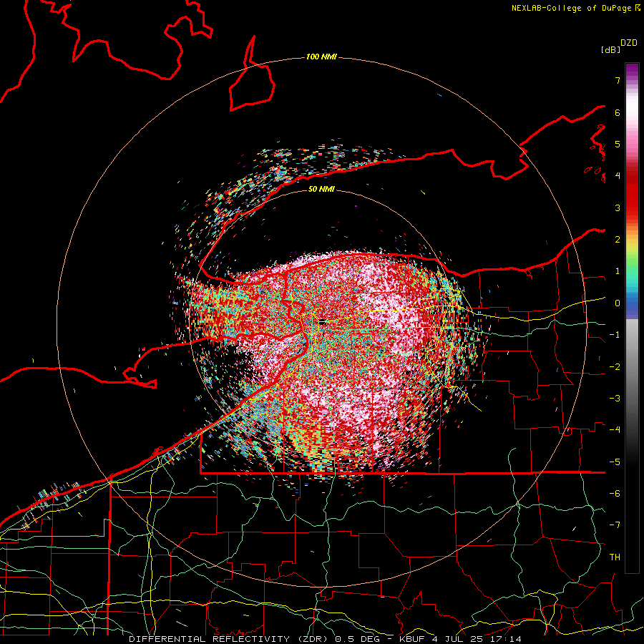Screen dimensions: 644x644
Task: Click the DIFFERENTIAL REFLECTIVITY (ZDR) caption text
Action: point(228,639)
